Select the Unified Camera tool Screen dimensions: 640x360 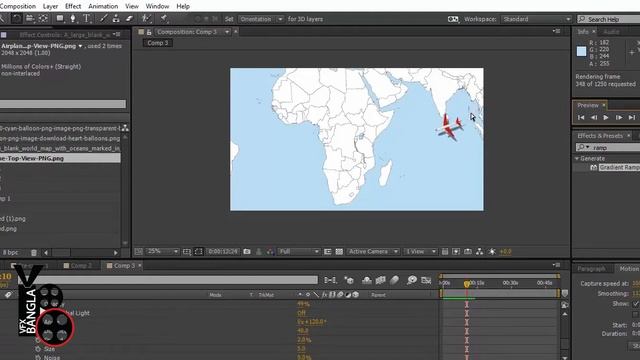[x=30, y=18]
